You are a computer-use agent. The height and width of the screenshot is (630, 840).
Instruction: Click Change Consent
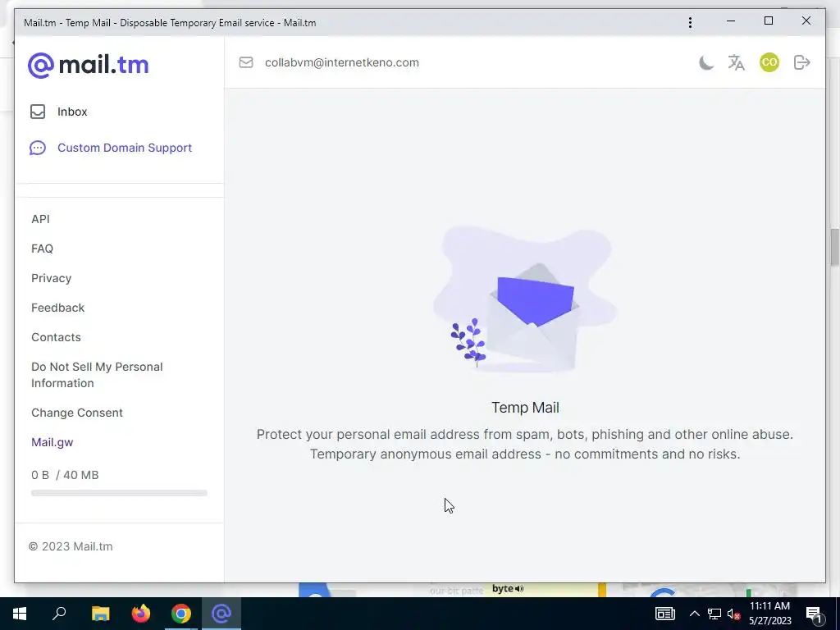point(77,413)
